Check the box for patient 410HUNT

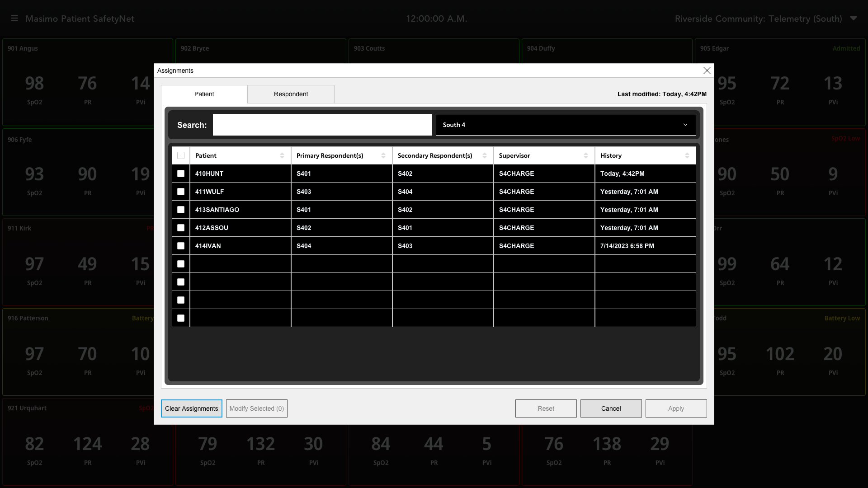click(181, 174)
